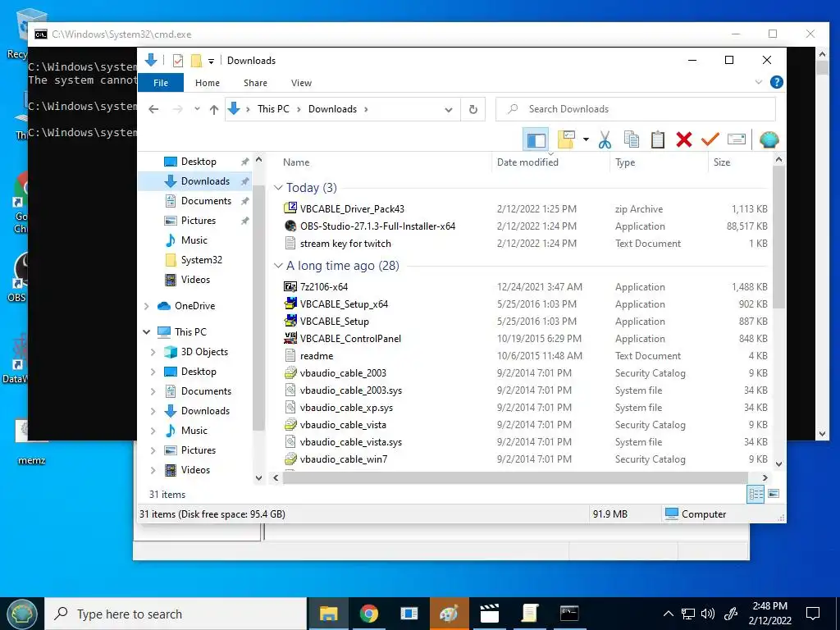Expand OneDrive in navigation pane
Screen dimensions: 840x630
tap(146, 306)
